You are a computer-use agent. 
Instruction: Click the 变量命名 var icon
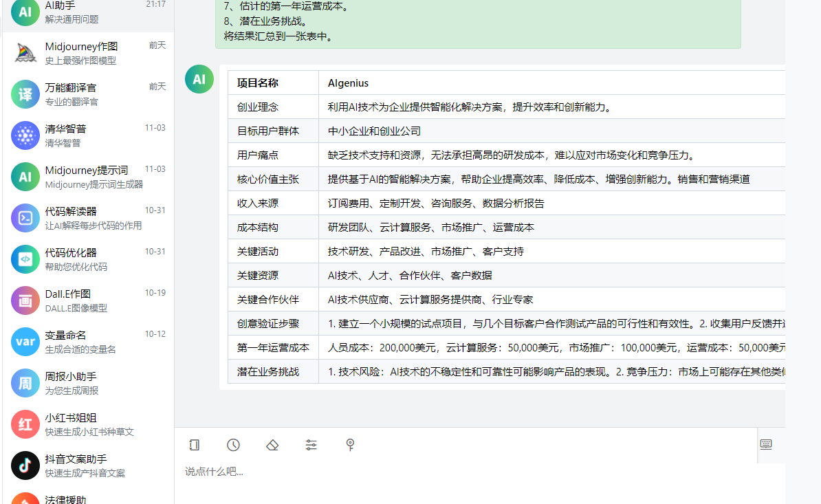(25, 342)
